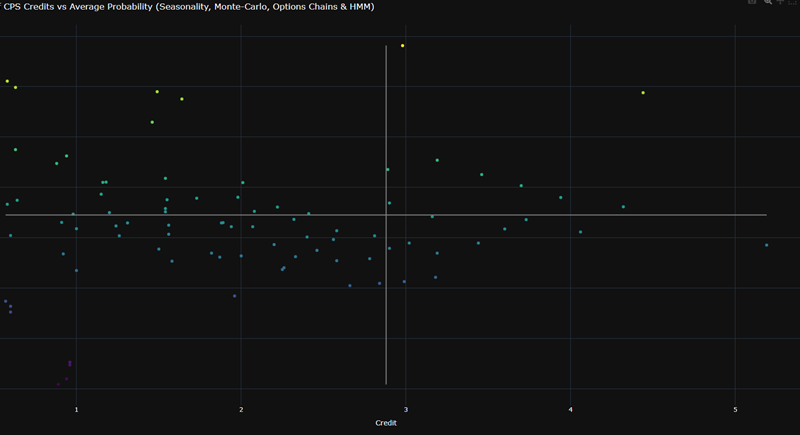Screen dimensions: 800x435
Task: Select the Zoom magnifier tool in modebar
Action: point(768,2)
